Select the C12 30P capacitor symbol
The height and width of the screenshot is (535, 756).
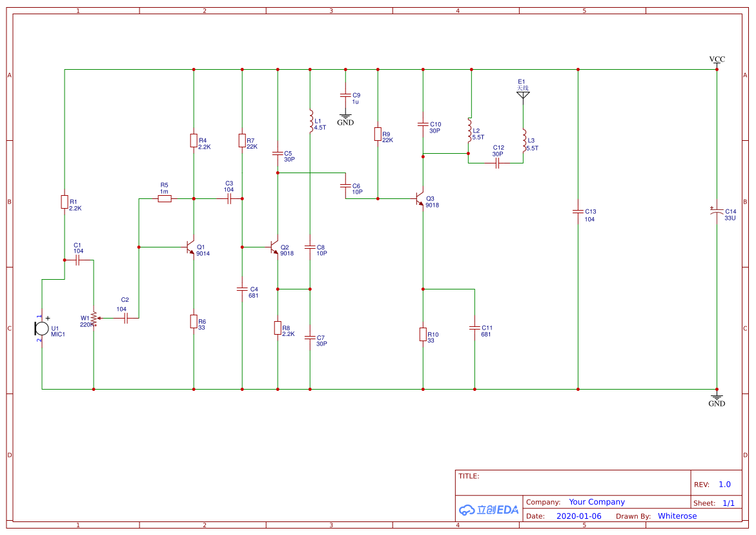(497, 163)
